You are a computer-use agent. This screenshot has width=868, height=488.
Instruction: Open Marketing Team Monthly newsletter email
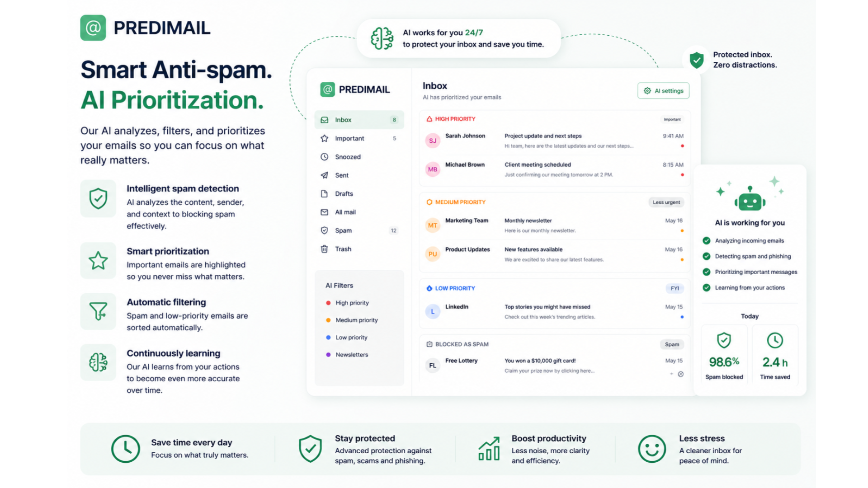click(555, 225)
